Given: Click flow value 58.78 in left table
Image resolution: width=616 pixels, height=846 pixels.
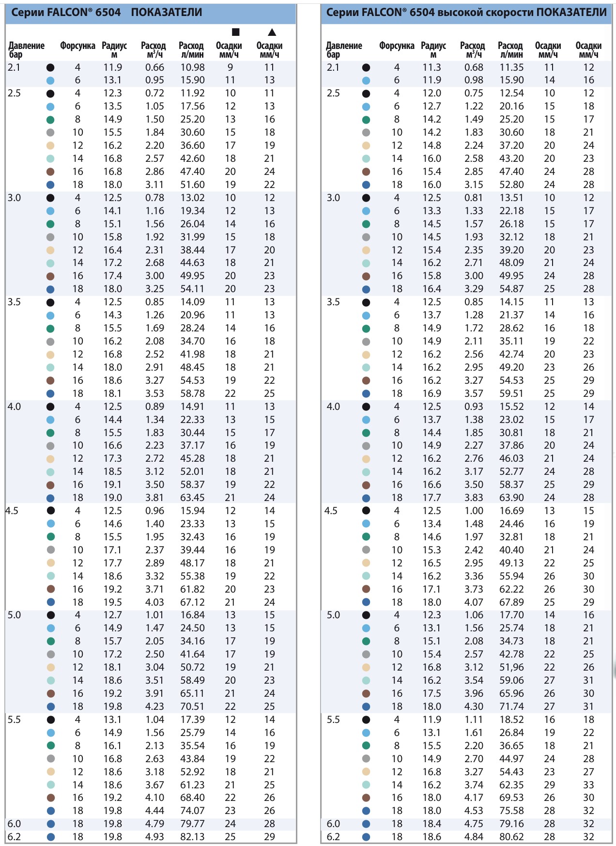Looking at the screenshot, I should point(193,393).
